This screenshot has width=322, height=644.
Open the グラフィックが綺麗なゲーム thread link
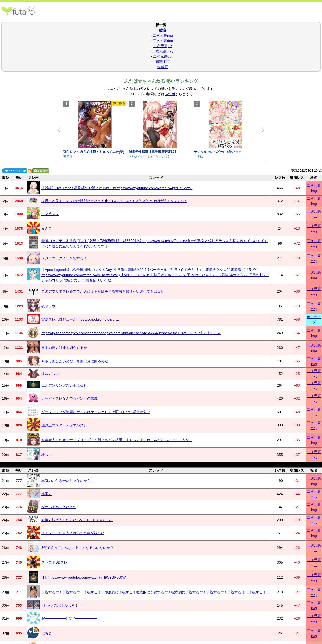coord(96,412)
